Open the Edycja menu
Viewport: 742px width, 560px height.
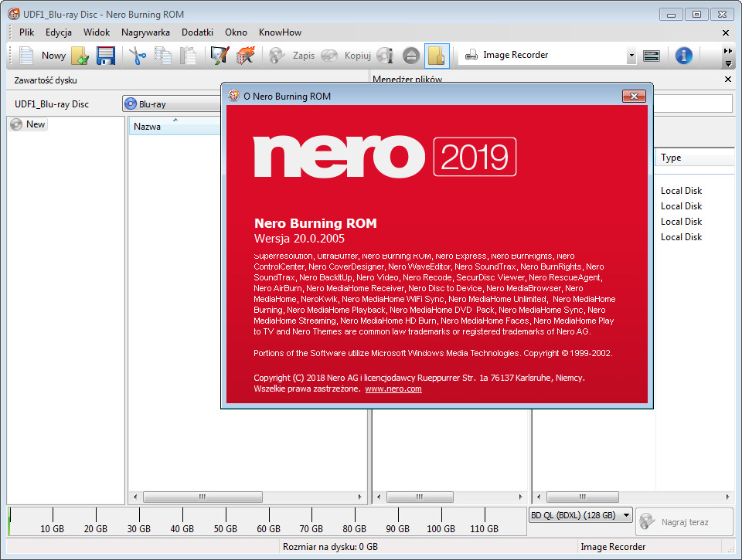tap(59, 32)
